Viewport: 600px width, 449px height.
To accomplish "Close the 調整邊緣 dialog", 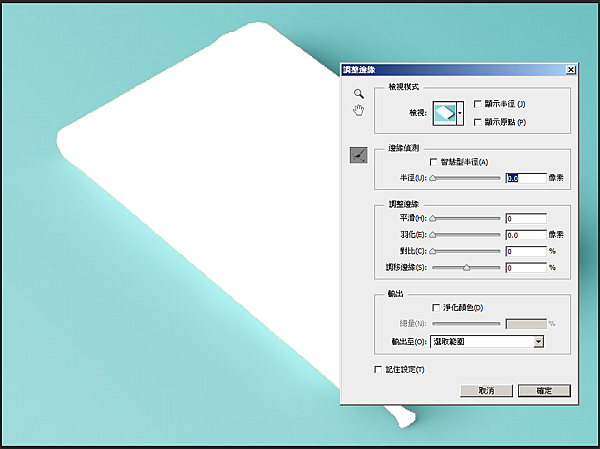I will click(571, 70).
